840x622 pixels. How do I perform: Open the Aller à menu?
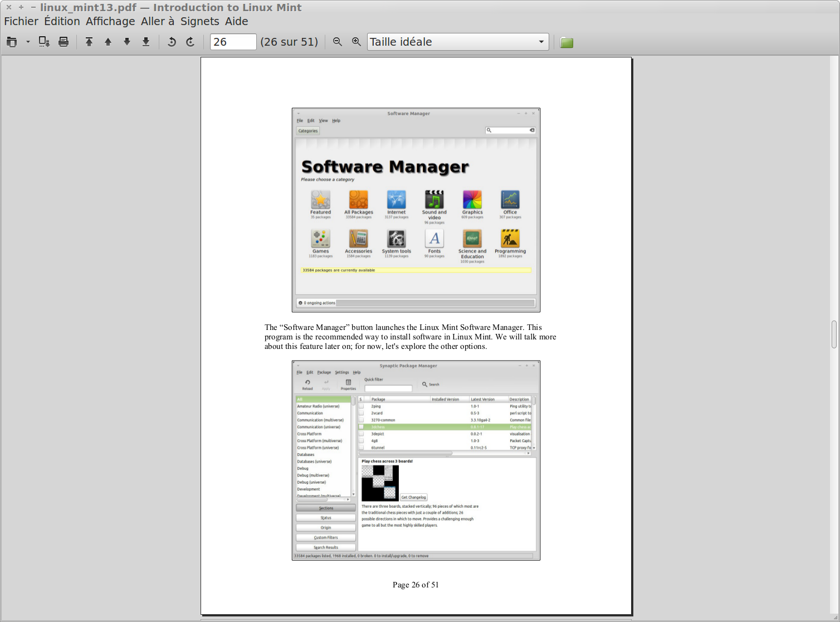tap(158, 21)
